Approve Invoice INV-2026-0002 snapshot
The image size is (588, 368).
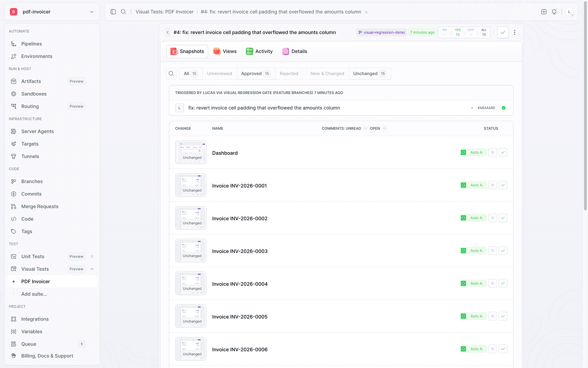coord(503,218)
